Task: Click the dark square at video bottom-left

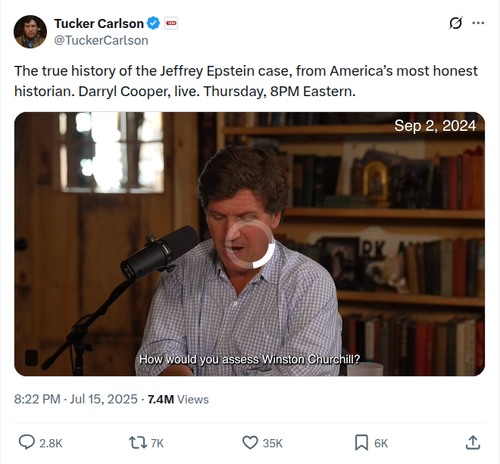Action: click(31, 358)
